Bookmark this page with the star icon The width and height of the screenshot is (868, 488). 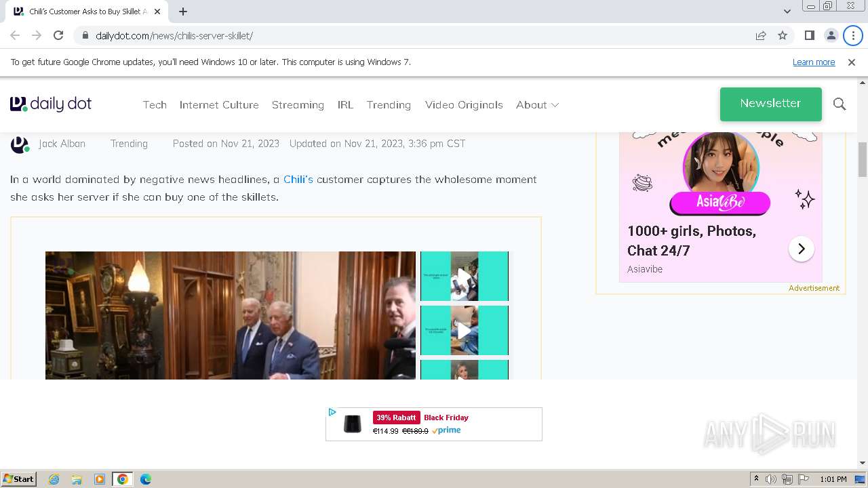783,35
